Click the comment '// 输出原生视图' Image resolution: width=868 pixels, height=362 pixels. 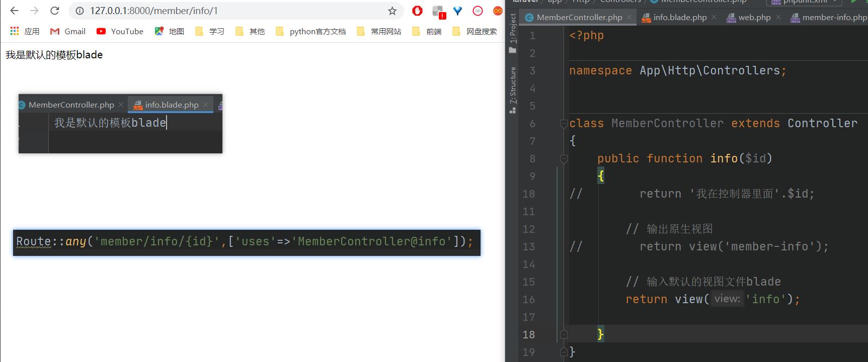(669, 229)
